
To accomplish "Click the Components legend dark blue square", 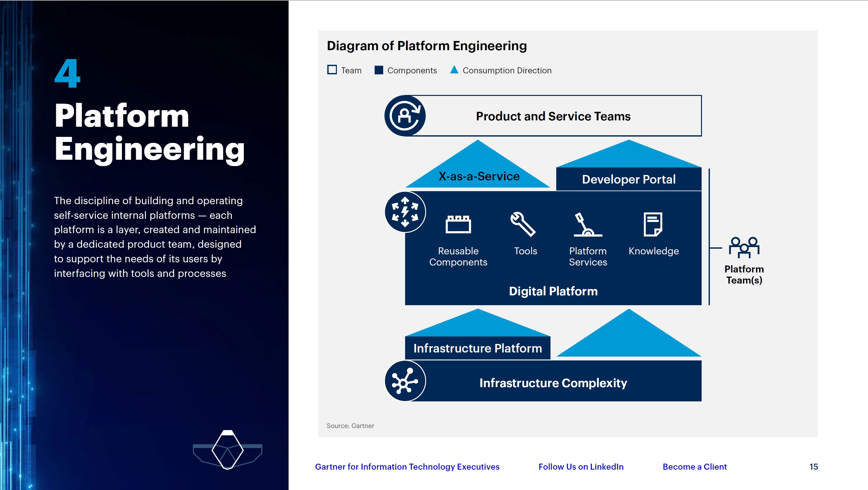I will pos(379,70).
